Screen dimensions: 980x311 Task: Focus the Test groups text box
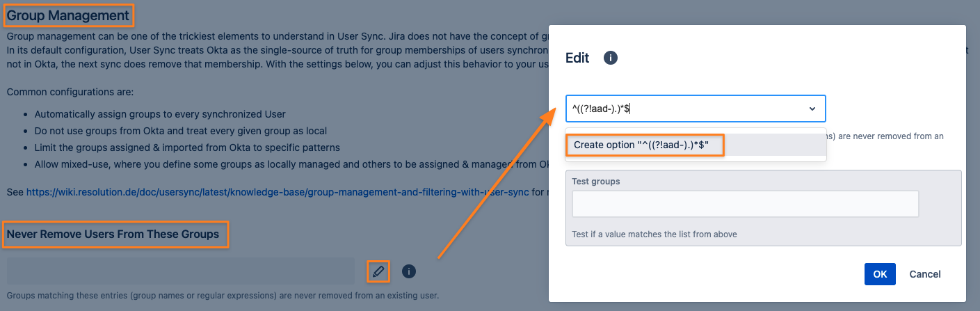coord(745,204)
